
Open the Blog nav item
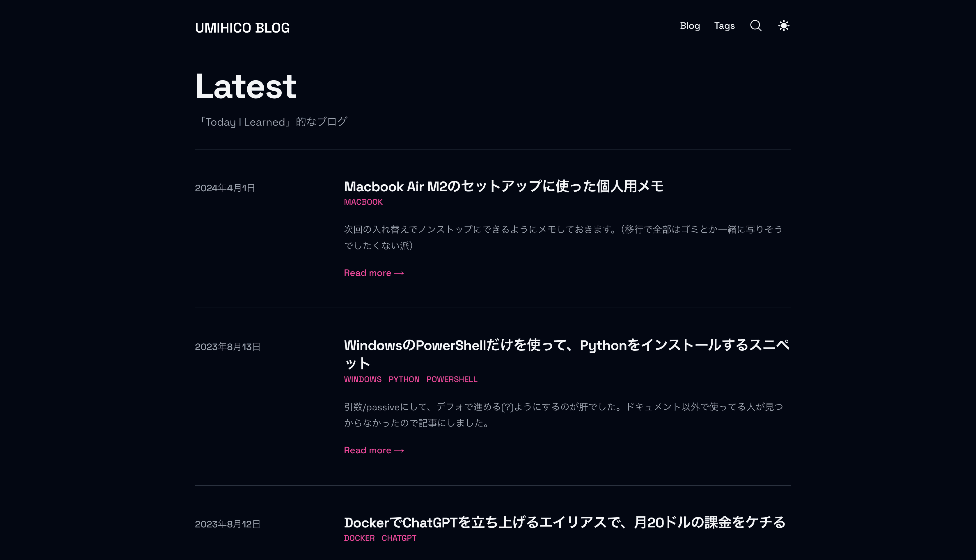point(690,26)
